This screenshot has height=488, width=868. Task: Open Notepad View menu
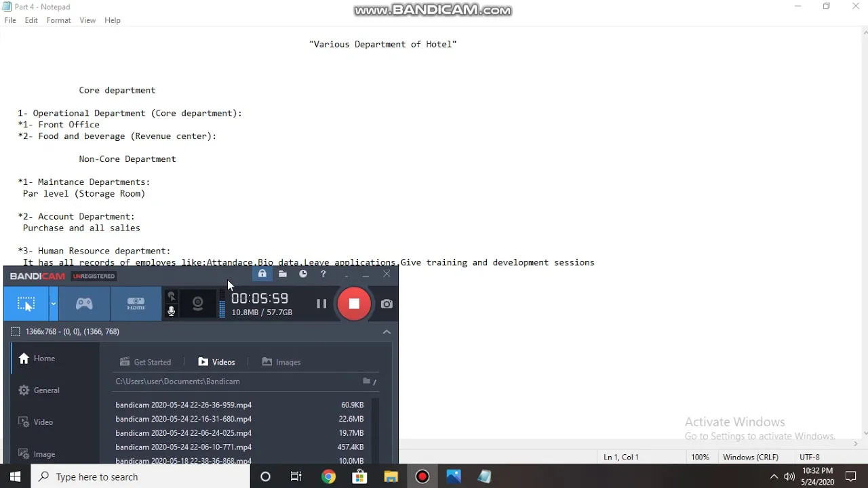(x=87, y=20)
